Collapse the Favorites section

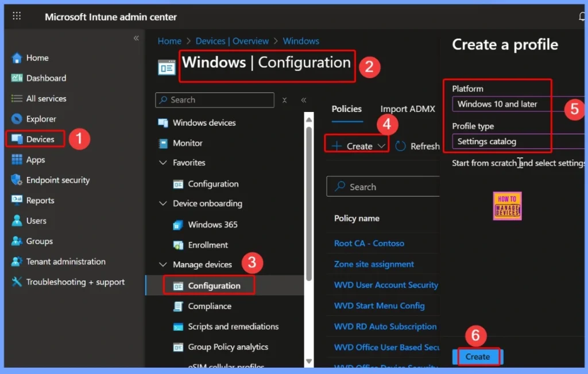(x=163, y=163)
